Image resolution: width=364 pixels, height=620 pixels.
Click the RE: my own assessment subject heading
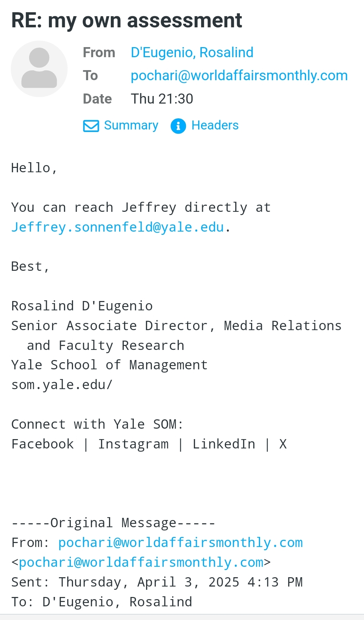(x=127, y=20)
